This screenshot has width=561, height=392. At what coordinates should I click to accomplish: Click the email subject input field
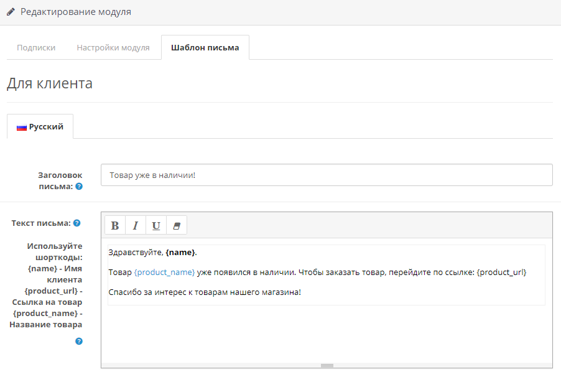[327, 175]
